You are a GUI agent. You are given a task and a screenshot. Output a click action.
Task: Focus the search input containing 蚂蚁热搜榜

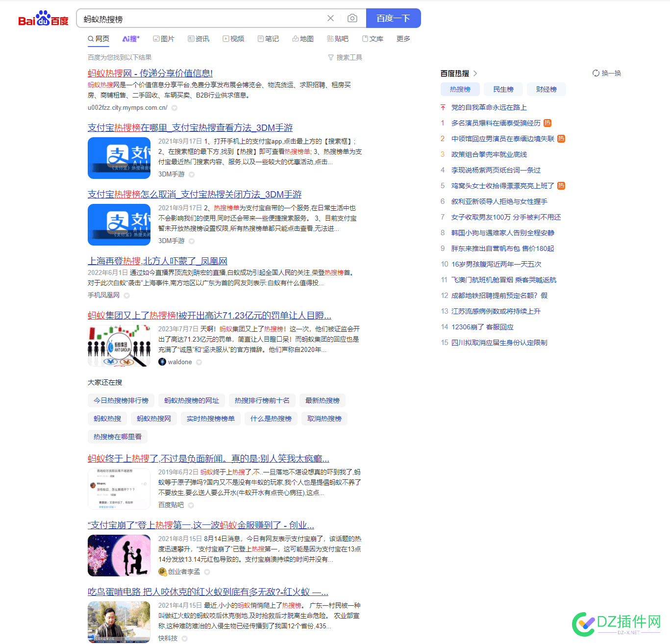pyautogui.click(x=201, y=19)
